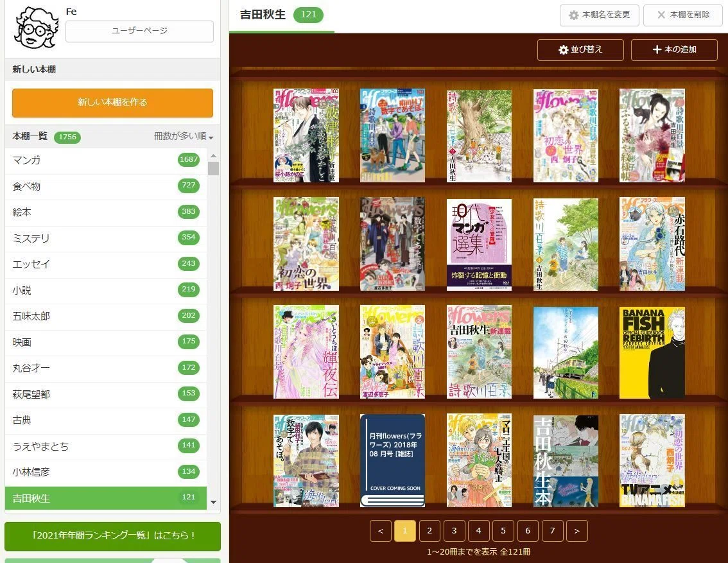Select the 小説 bookshelf
Image resolution: width=728 pixels, height=563 pixels.
pos(106,291)
